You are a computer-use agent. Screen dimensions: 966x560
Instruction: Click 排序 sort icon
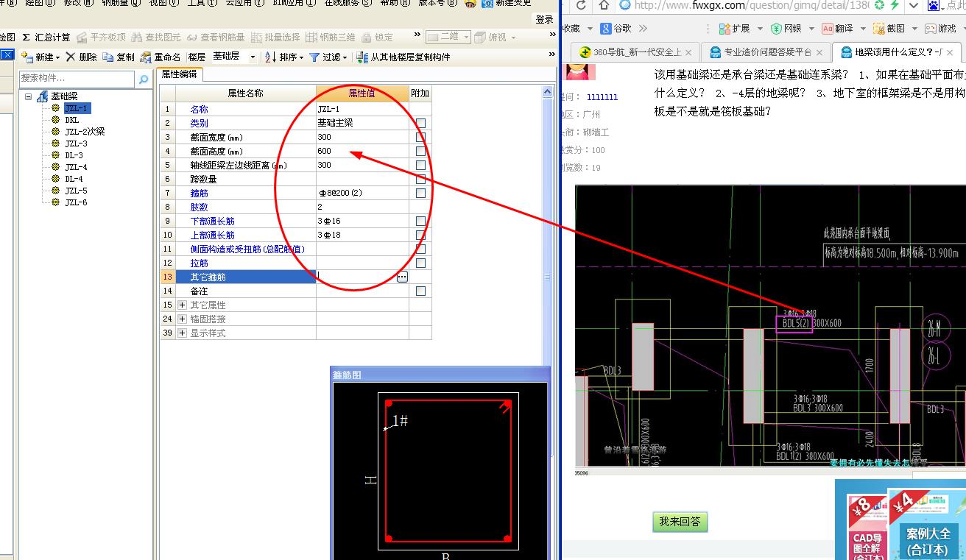(270, 57)
